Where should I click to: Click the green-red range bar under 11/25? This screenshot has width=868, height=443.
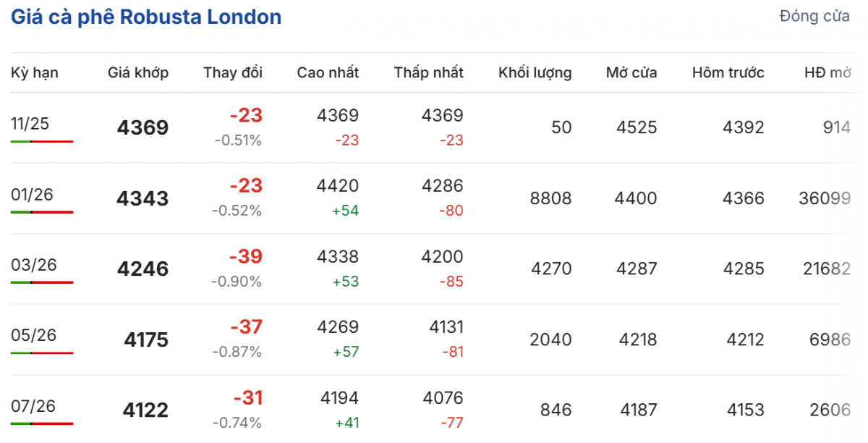coord(42,142)
